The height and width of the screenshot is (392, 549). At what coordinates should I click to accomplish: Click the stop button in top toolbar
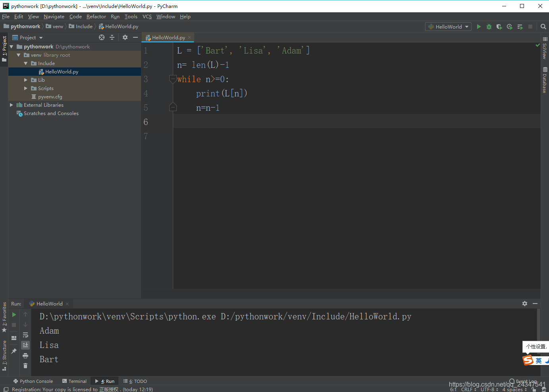[x=530, y=27]
